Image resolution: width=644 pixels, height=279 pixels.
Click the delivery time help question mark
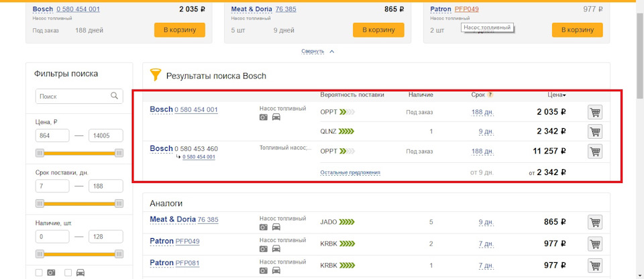[x=490, y=95]
